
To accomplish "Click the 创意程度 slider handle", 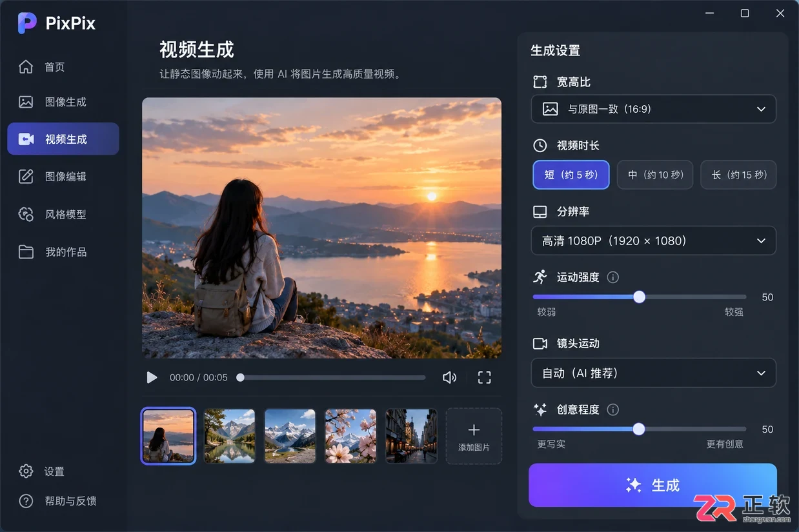I will point(638,429).
